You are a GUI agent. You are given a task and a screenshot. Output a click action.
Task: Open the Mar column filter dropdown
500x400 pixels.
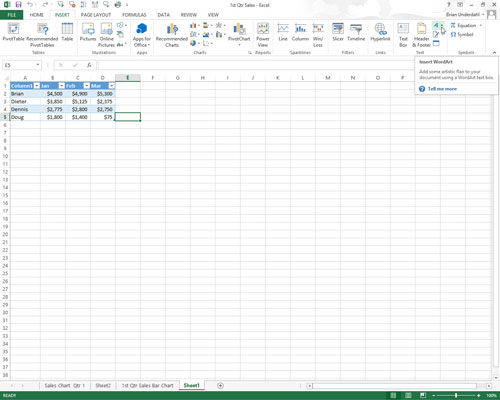click(112, 86)
